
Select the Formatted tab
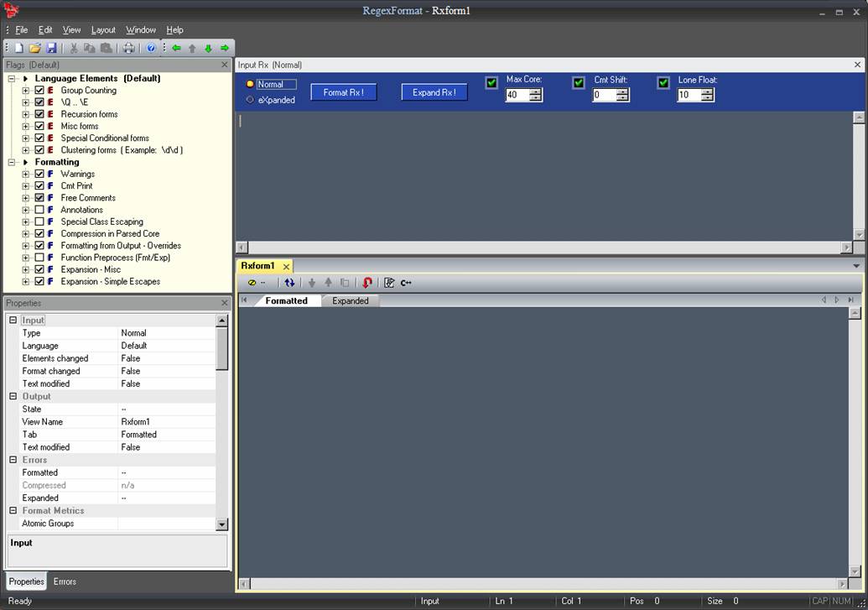286,301
